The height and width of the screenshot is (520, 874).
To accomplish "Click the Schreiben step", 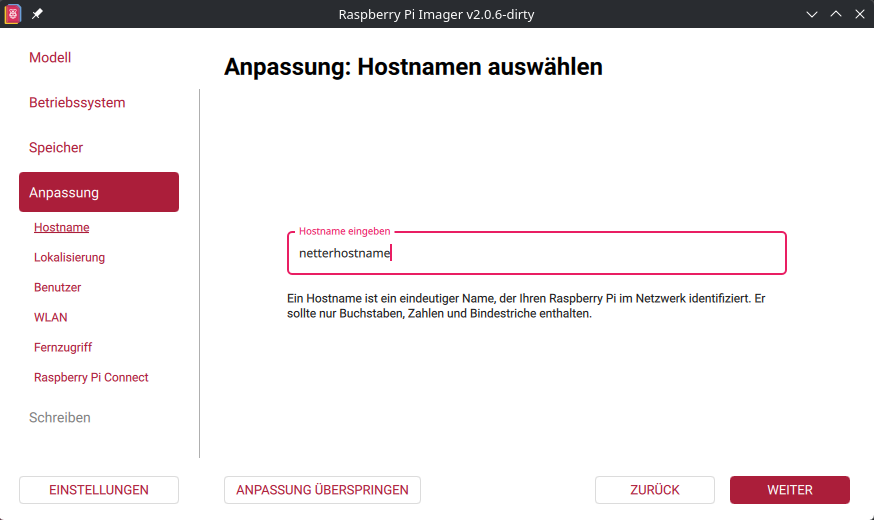I will tap(60, 417).
